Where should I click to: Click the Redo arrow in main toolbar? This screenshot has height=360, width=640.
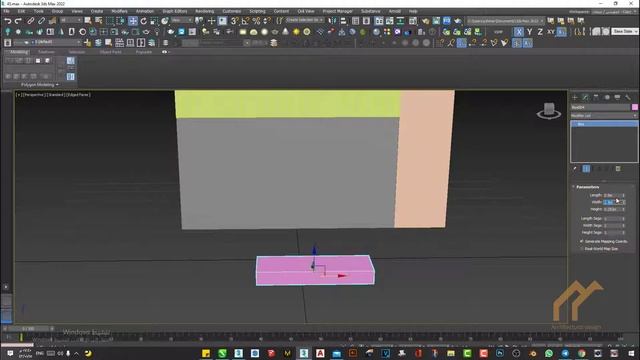(x=18, y=20)
